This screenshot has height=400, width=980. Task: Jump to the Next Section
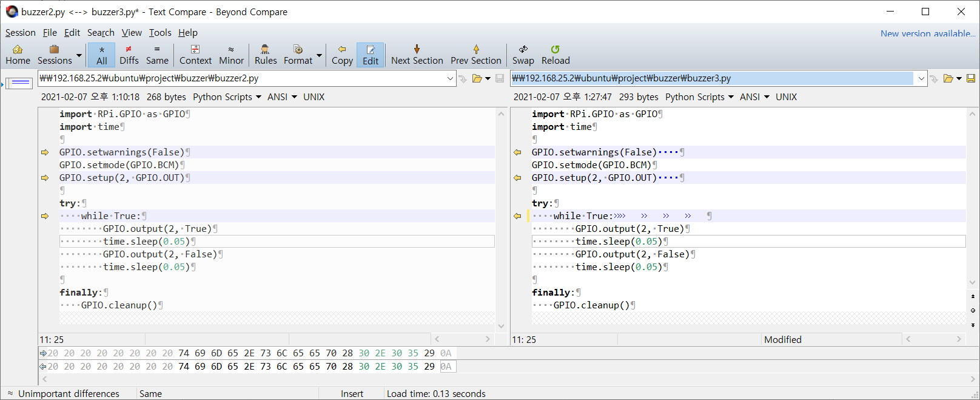[x=417, y=55]
